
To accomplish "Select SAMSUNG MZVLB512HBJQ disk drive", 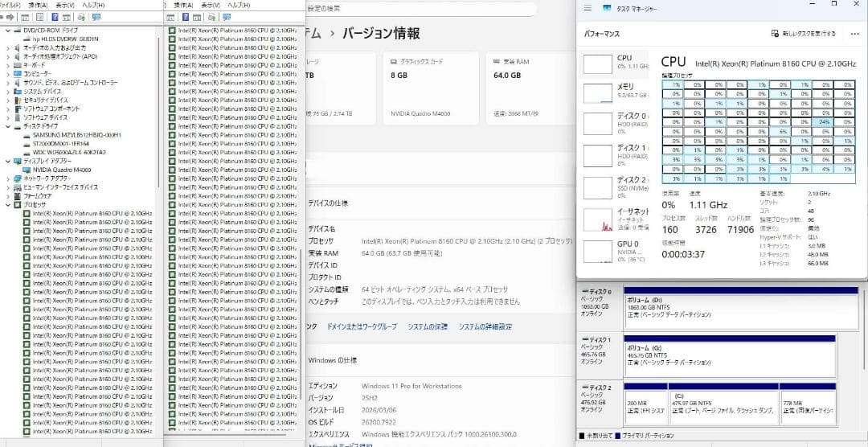I will click(x=72, y=134).
